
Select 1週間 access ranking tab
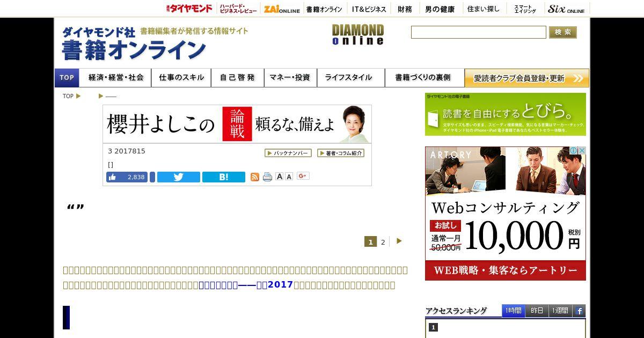(560, 311)
